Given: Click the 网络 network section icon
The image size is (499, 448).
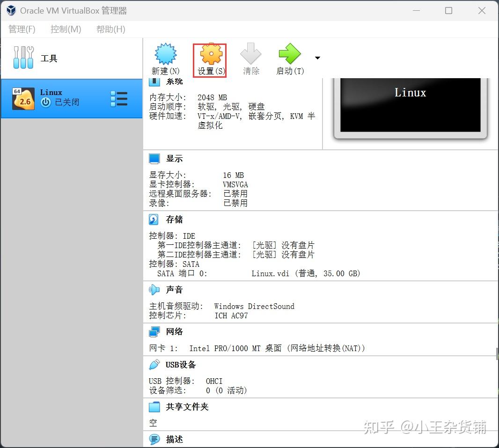Looking at the screenshot, I should [154, 331].
